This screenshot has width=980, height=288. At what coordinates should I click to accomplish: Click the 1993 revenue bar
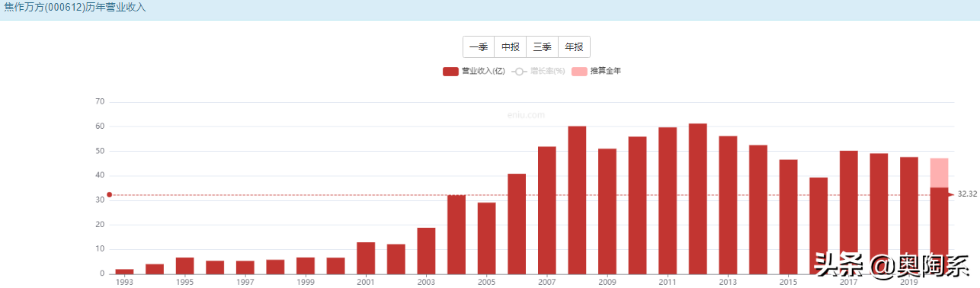pyautogui.click(x=124, y=272)
